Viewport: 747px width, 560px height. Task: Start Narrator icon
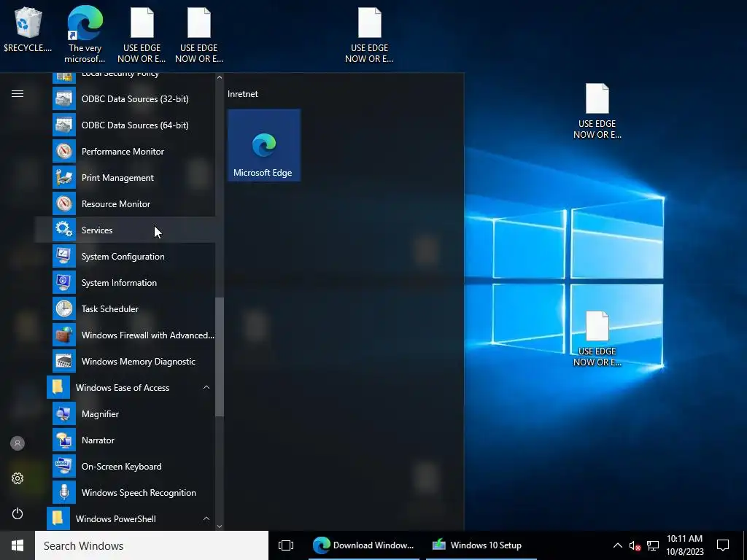tap(64, 440)
